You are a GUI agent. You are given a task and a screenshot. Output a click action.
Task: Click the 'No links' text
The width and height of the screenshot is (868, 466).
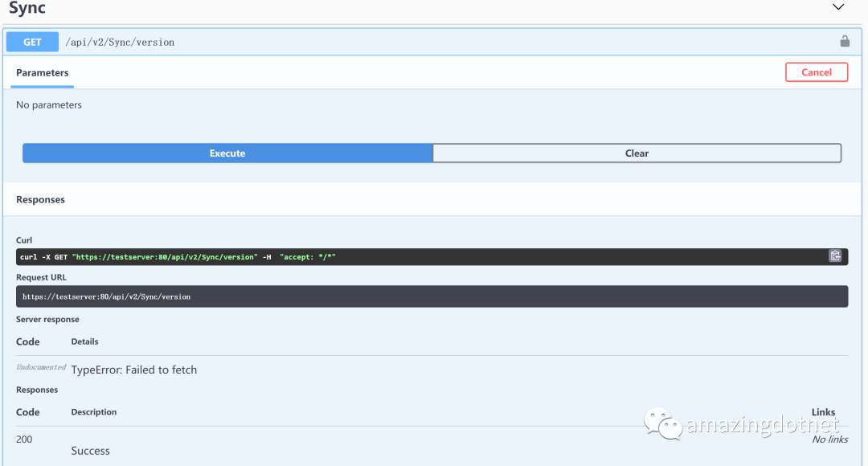829,439
